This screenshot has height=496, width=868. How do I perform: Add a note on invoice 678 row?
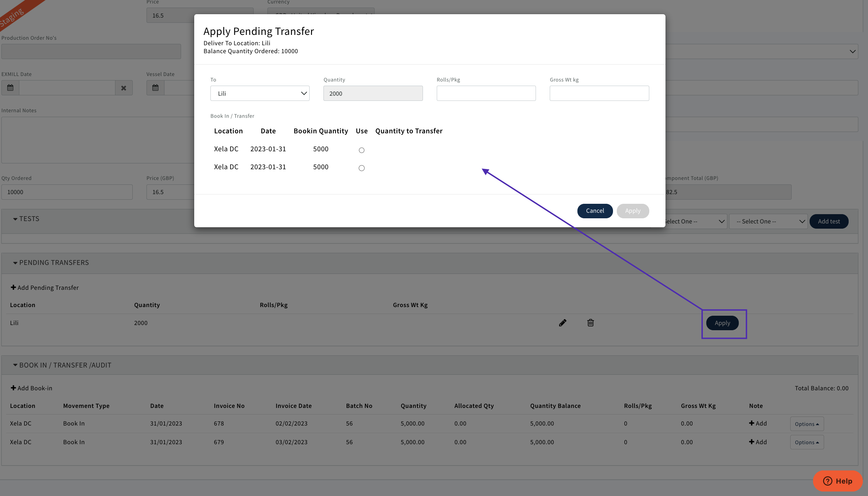758,423
